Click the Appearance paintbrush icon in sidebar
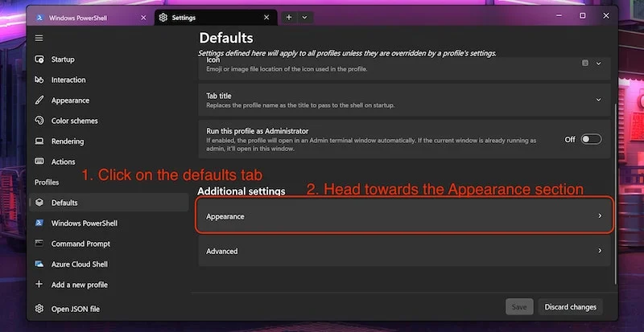Image resolution: width=644 pixels, height=332 pixels. 39,100
